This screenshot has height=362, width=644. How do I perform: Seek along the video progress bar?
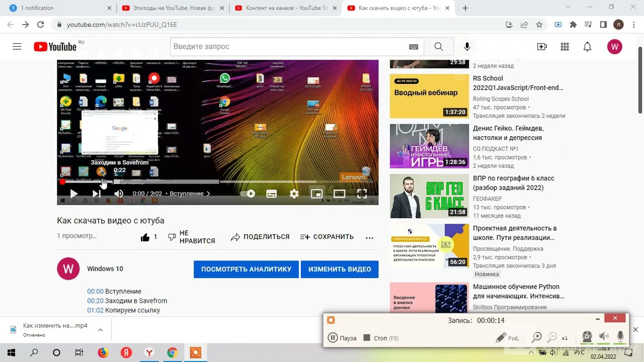[217, 182]
